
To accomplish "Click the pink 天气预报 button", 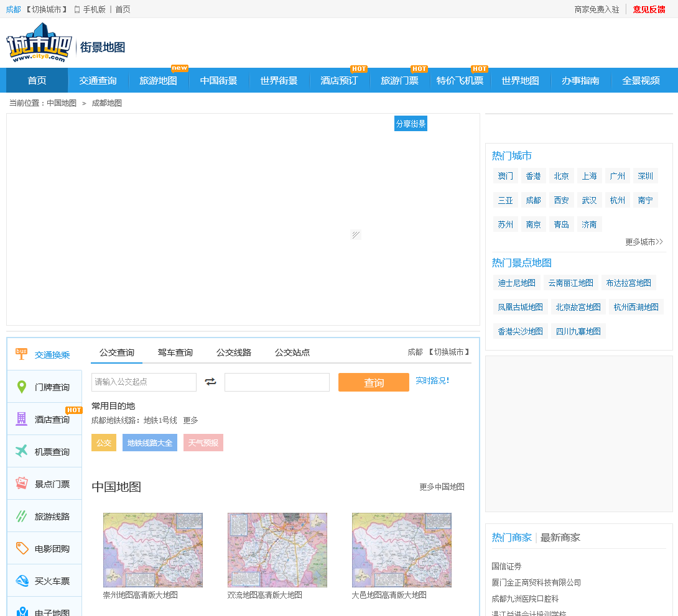I will (x=203, y=443).
